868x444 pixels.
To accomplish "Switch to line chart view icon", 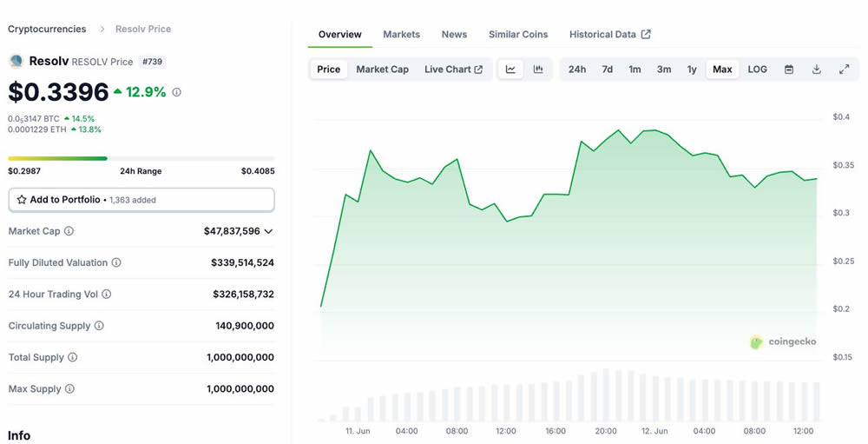I will coord(510,70).
